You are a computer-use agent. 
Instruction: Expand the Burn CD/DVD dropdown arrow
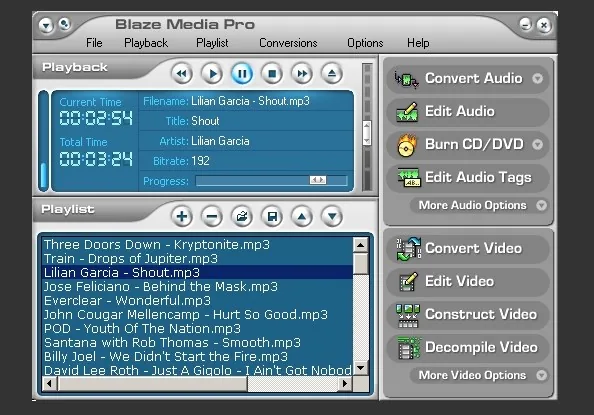coord(537,144)
